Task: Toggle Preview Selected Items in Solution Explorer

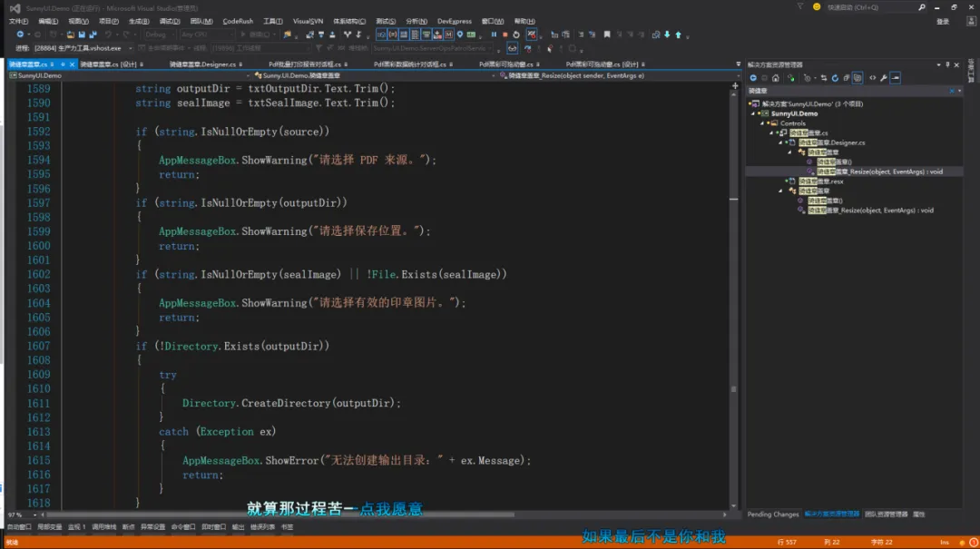Action: click(896, 78)
